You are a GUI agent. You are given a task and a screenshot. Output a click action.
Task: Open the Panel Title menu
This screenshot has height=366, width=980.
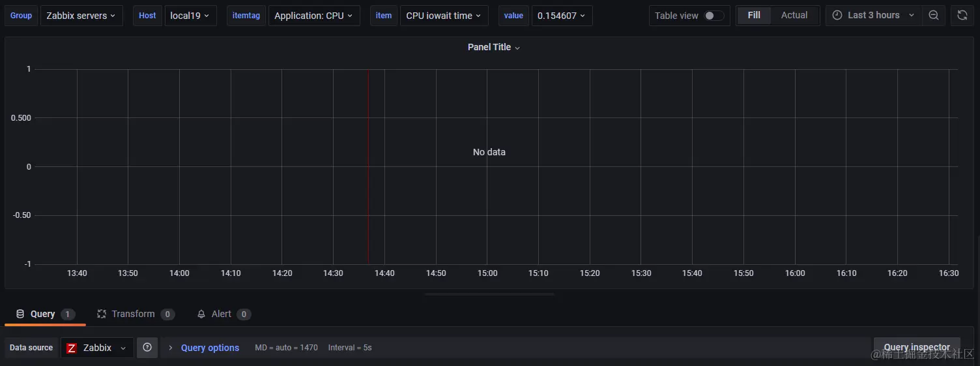[x=494, y=47]
